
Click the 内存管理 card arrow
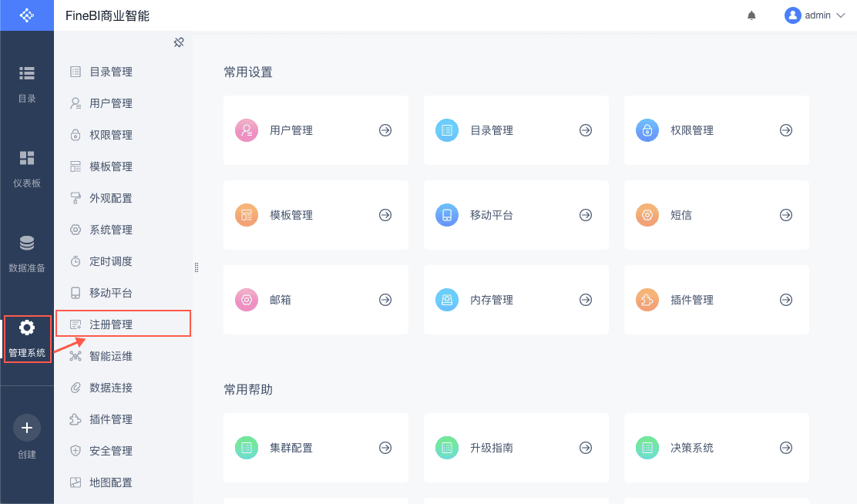click(586, 300)
